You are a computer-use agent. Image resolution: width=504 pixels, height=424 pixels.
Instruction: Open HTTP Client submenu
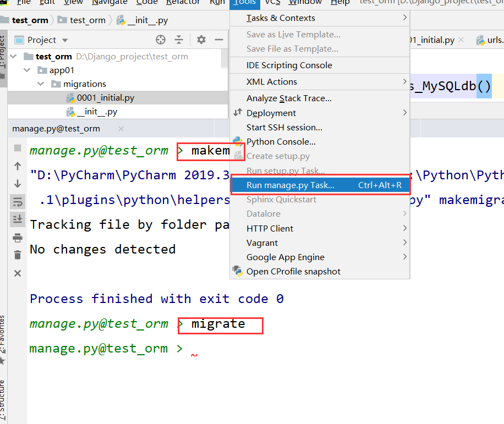pyautogui.click(x=320, y=228)
